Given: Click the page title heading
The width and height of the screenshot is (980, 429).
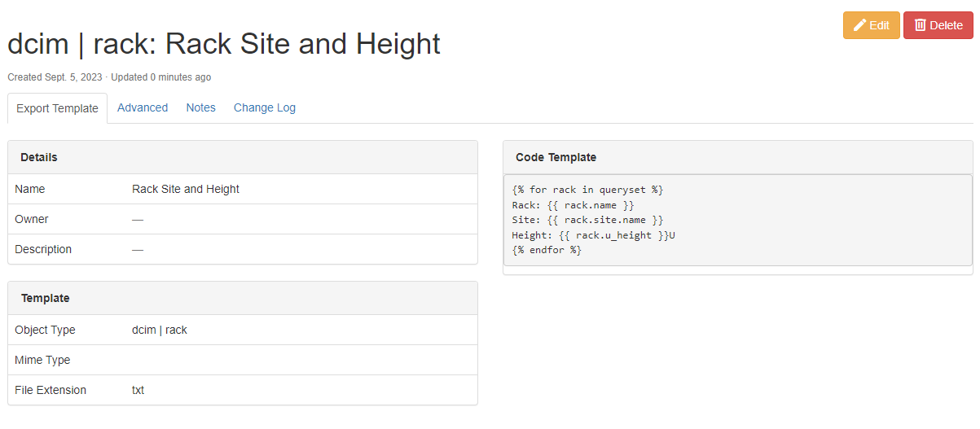Looking at the screenshot, I should [224, 44].
